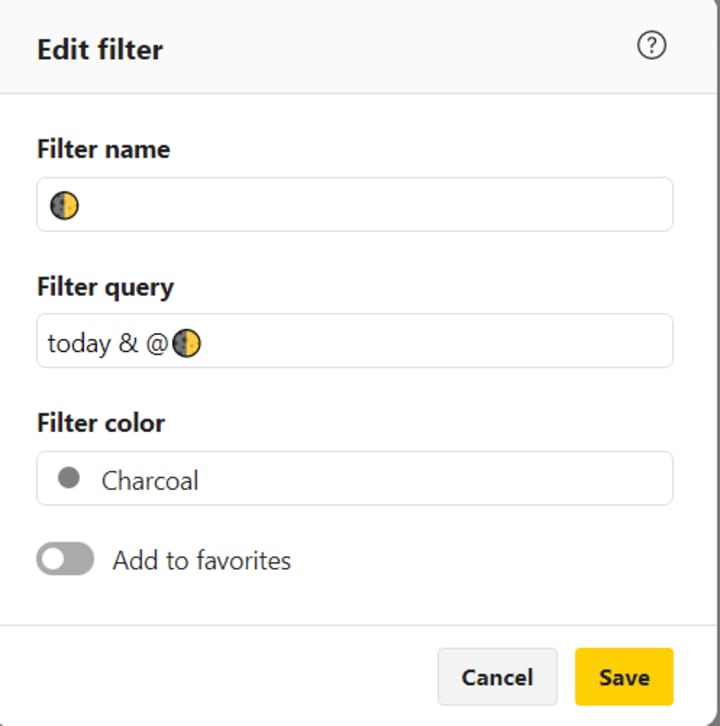
Task: Click the Charcoal text in color selector
Action: [x=150, y=481]
